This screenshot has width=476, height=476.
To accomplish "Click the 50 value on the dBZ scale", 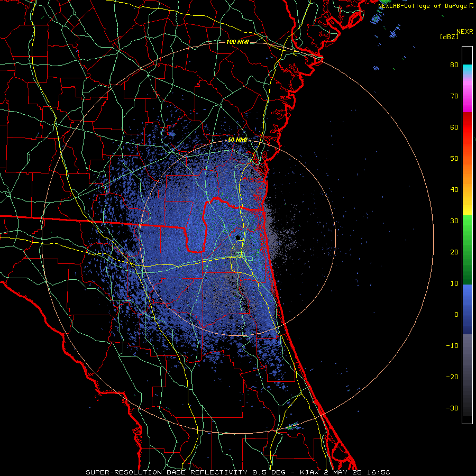I will tap(454, 159).
